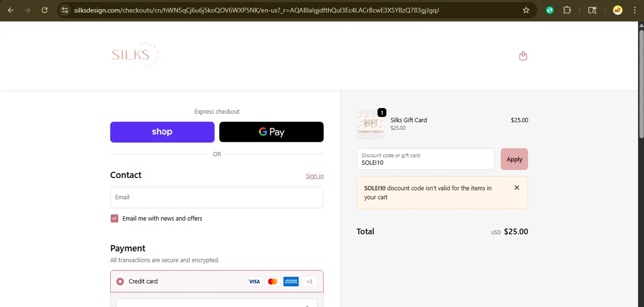Open the browser side panel icon

pos(592,10)
